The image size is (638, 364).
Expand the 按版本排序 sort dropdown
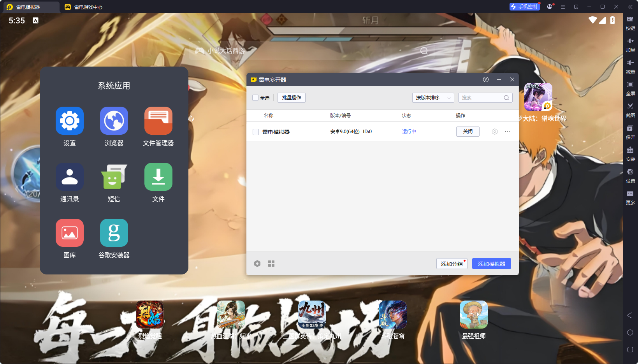pyautogui.click(x=433, y=98)
